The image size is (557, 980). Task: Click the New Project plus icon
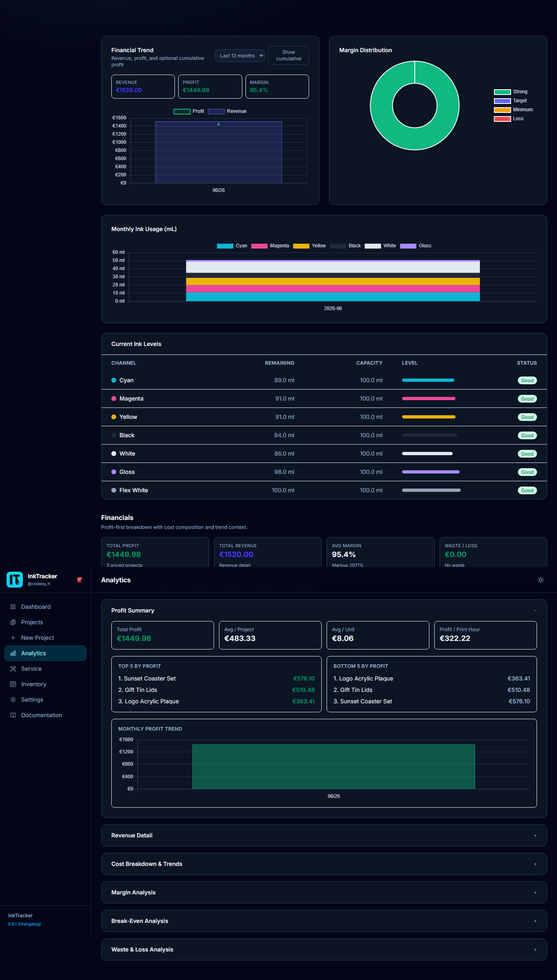click(13, 638)
